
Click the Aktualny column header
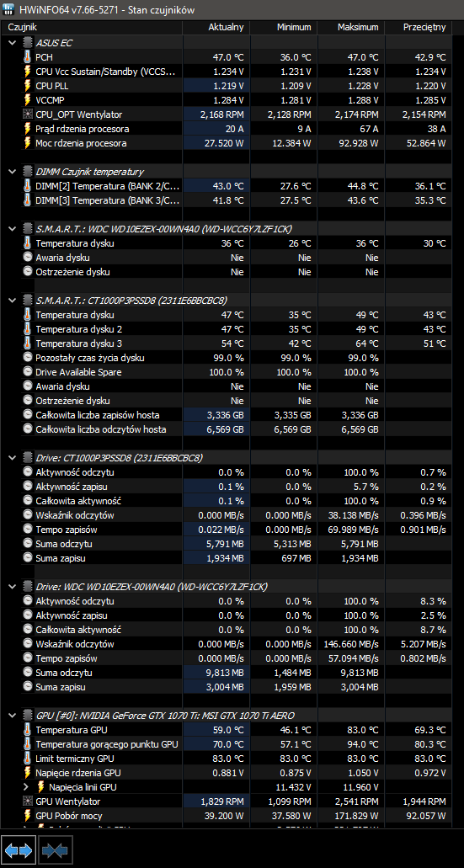pyautogui.click(x=216, y=27)
